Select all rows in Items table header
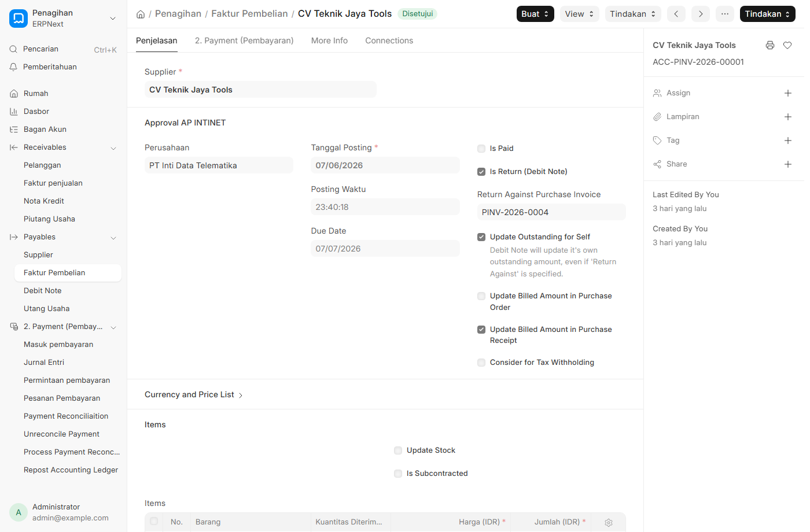Viewport: 810px width, 532px height. click(154, 522)
